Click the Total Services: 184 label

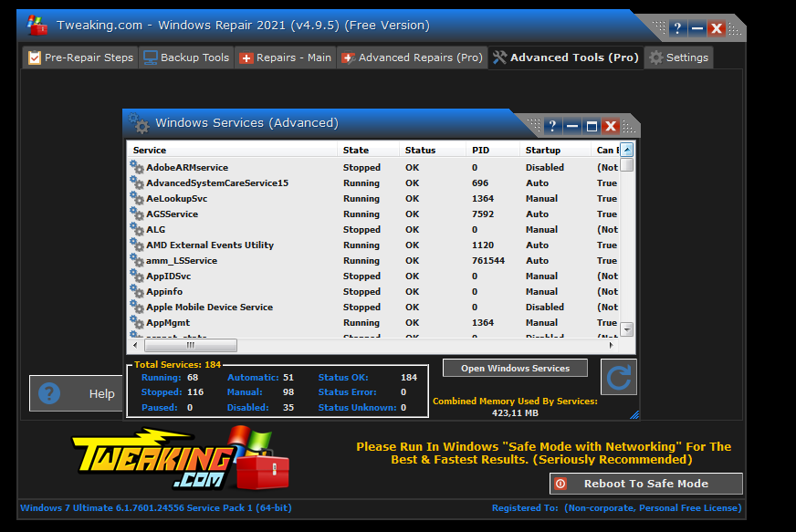(177, 364)
